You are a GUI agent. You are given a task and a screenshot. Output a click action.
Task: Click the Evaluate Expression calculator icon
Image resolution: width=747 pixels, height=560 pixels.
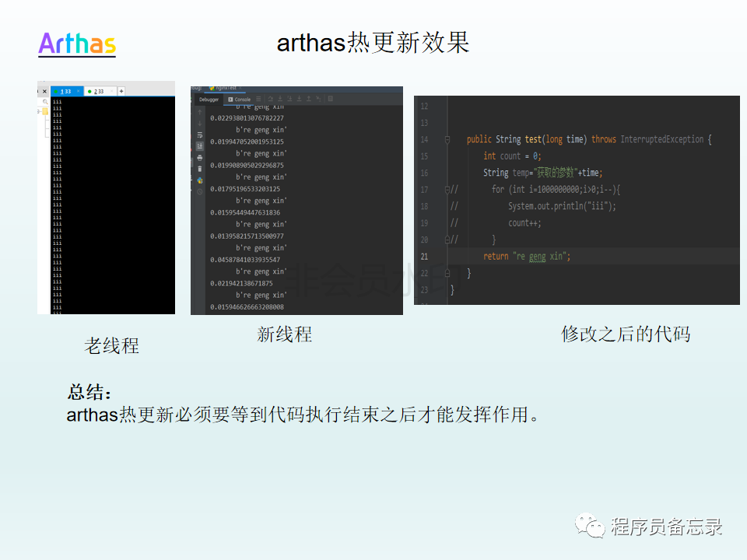pyautogui.click(x=330, y=99)
